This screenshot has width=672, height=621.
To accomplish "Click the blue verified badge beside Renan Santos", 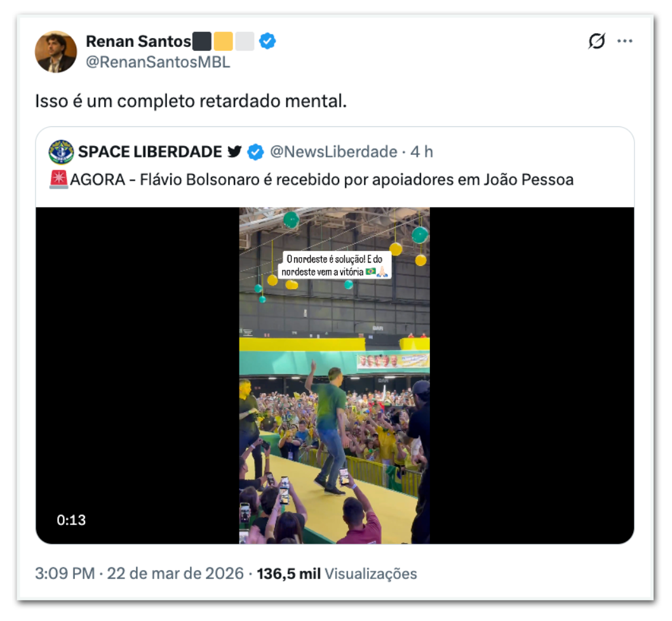I will [x=267, y=42].
